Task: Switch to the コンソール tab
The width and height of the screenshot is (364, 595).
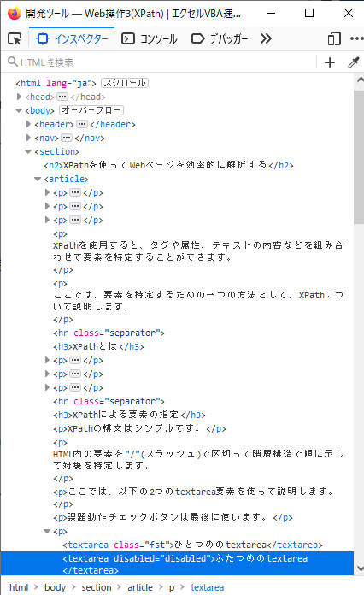Action: click(150, 38)
